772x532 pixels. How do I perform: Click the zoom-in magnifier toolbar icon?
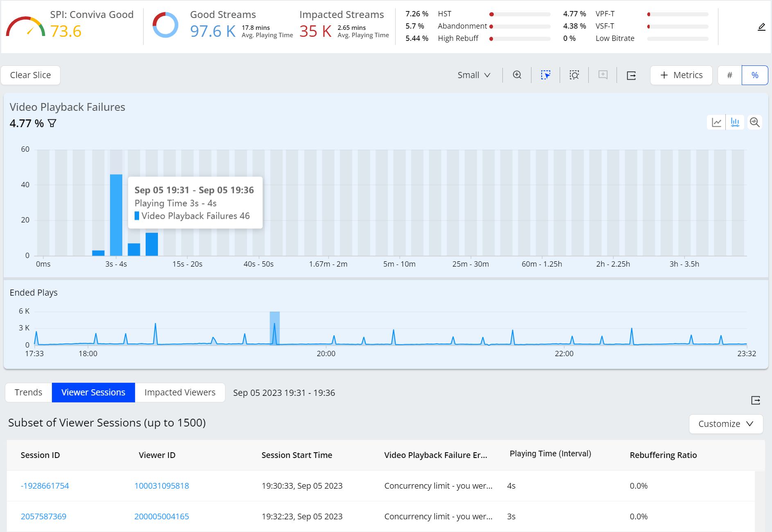(517, 75)
